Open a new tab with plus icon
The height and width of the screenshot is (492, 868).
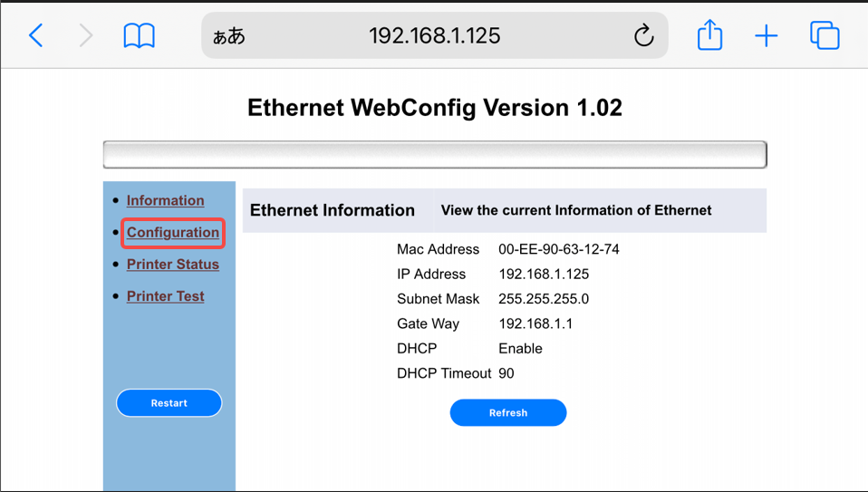[x=767, y=36]
